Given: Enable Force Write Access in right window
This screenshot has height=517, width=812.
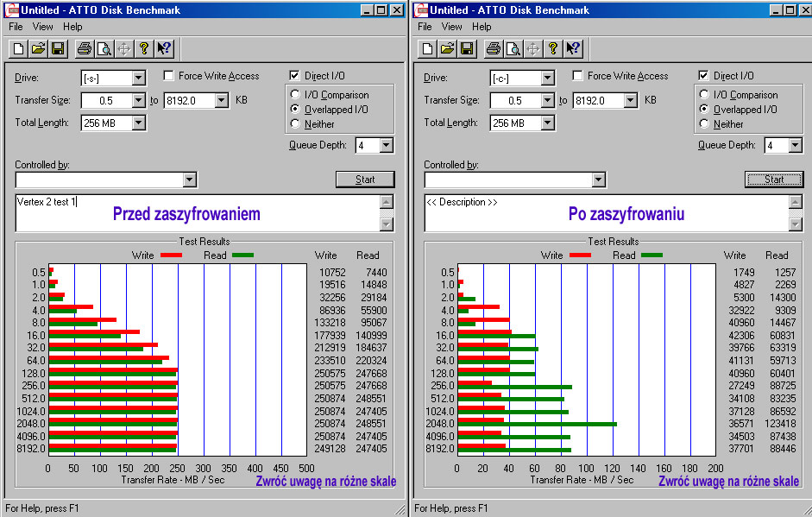Looking at the screenshot, I should [577, 76].
